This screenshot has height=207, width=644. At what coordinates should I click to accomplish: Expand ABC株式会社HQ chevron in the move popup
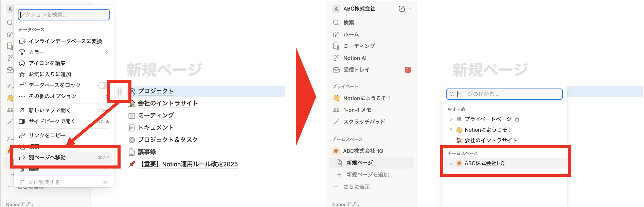(451, 163)
